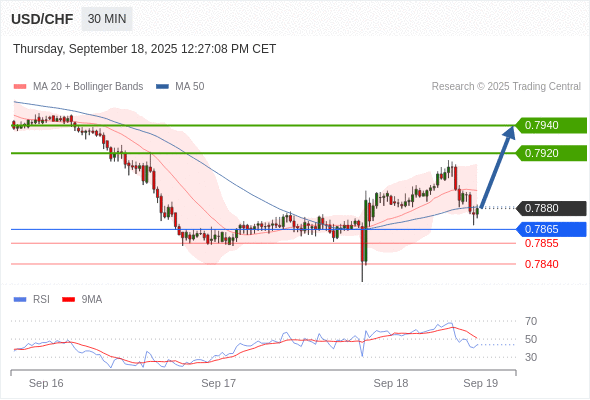Select the red MA 20 Bollinger Bands swatch
Image resolution: width=590 pixels, height=400 pixels.
(20, 87)
